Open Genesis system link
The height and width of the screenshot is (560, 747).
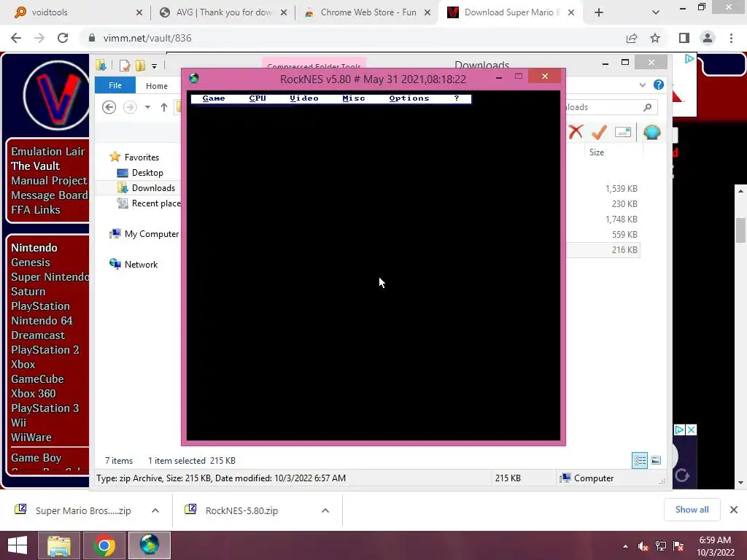pyautogui.click(x=31, y=262)
